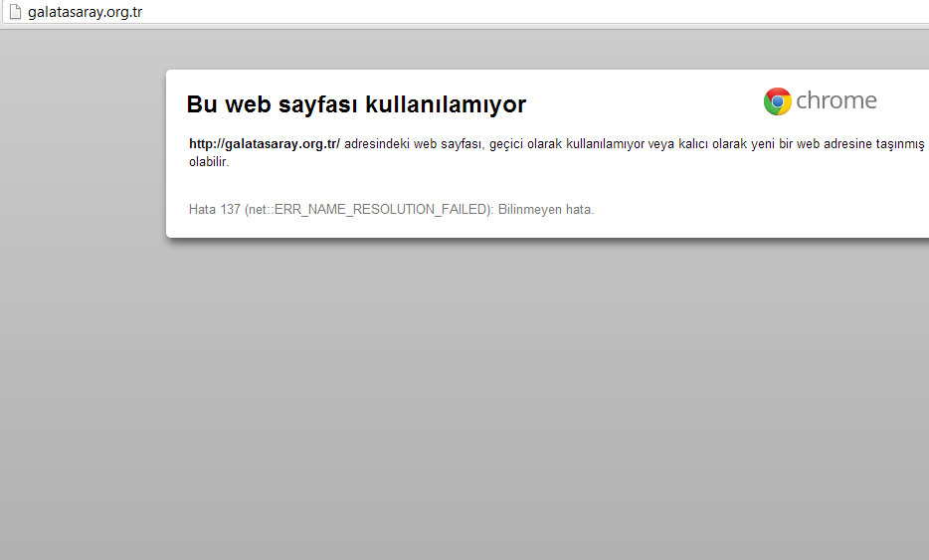Click the "Bu web sayfası" heading start
929x560 pixels.
[249, 104]
